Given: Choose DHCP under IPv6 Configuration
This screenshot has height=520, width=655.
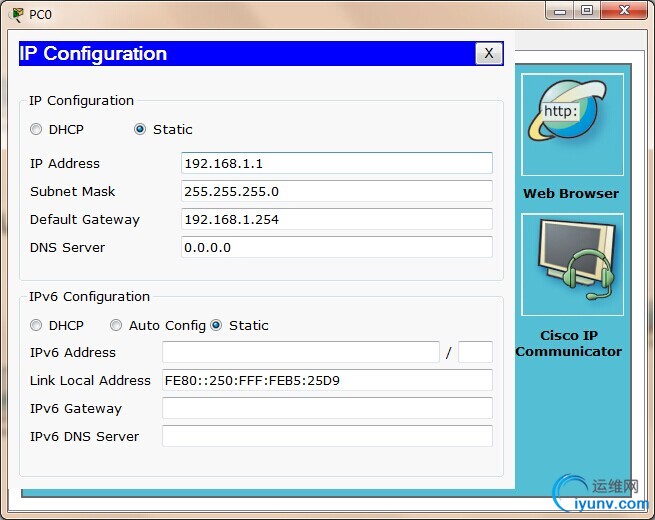Looking at the screenshot, I should click(x=36, y=325).
